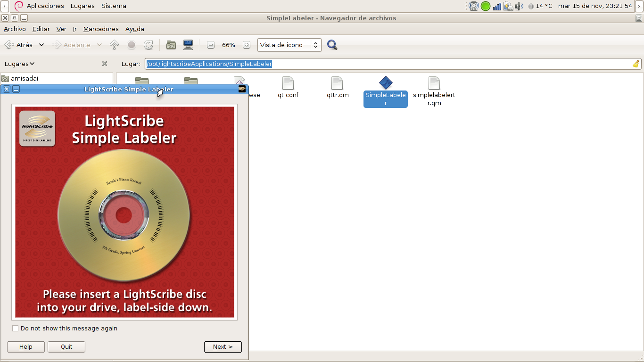644x362 pixels.
Task: Open the Atrás history dropdown arrow
Action: pos(41,45)
